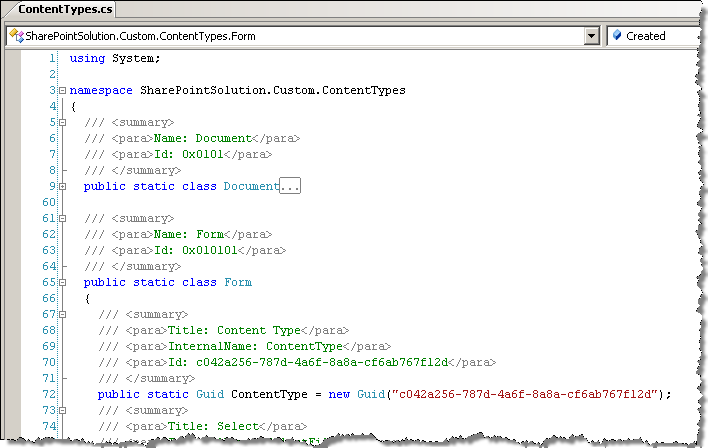
Task: Collapse the summary comment at line 5
Action: pos(63,122)
